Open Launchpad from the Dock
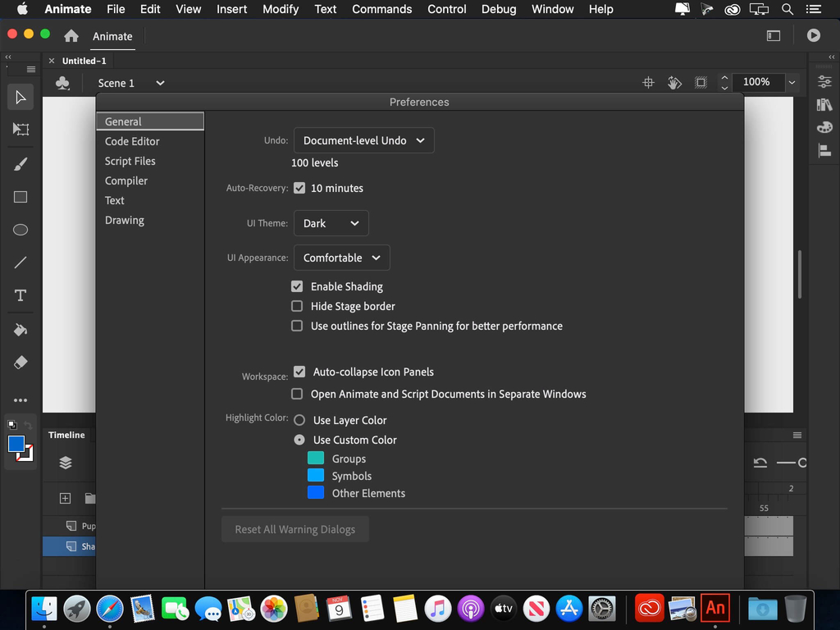Image resolution: width=840 pixels, height=630 pixels. click(77, 608)
